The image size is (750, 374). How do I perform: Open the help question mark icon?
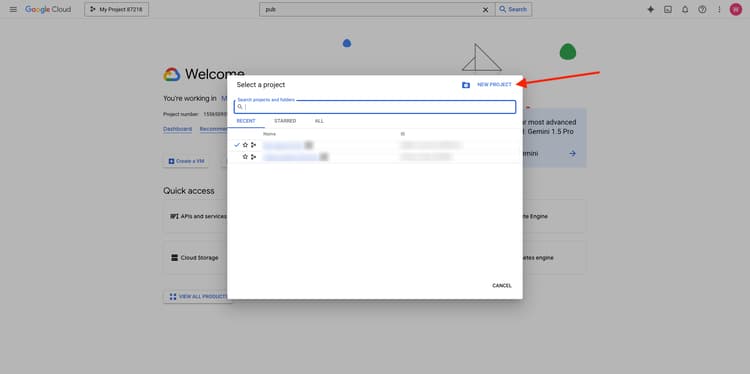click(702, 10)
